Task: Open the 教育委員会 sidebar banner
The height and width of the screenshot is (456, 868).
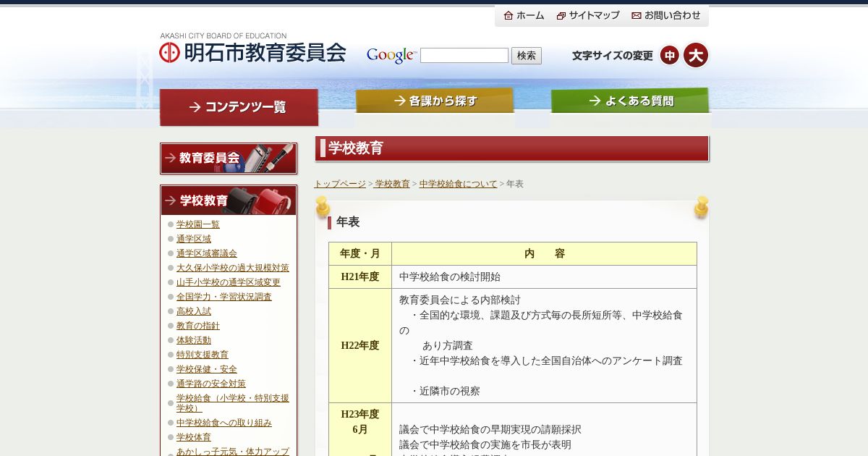Action: coord(229,159)
